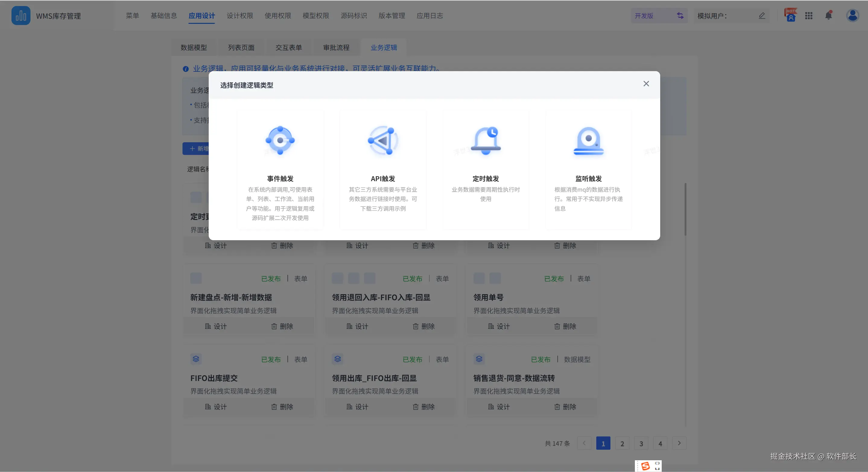Close the 选择创建逻辑类型 dialog
The image size is (868, 472).
646,84
